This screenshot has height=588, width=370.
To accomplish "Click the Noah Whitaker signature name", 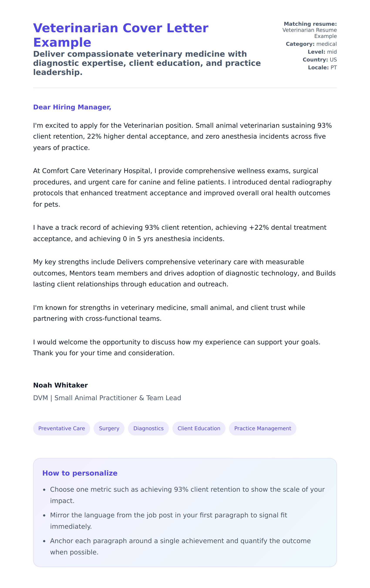I will 60,385.
